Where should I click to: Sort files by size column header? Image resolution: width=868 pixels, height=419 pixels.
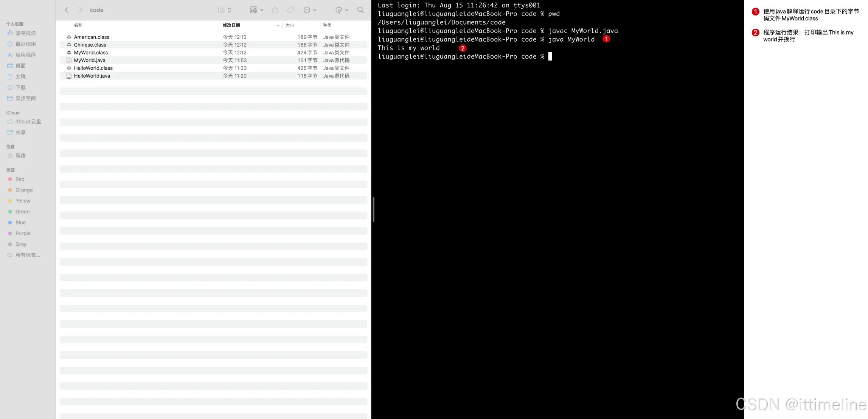pos(290,25)
